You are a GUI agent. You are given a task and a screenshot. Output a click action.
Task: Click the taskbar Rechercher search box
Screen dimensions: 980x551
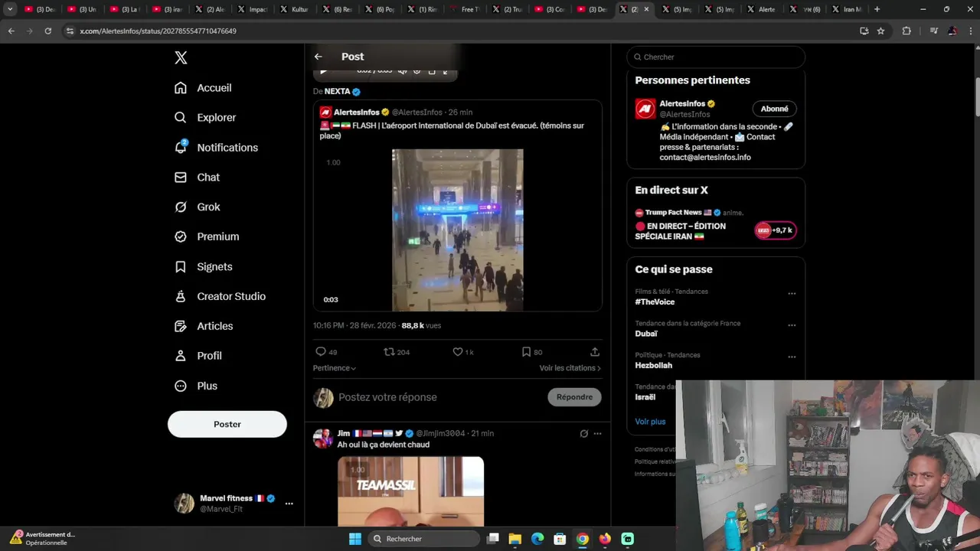[x=423, y=539]
